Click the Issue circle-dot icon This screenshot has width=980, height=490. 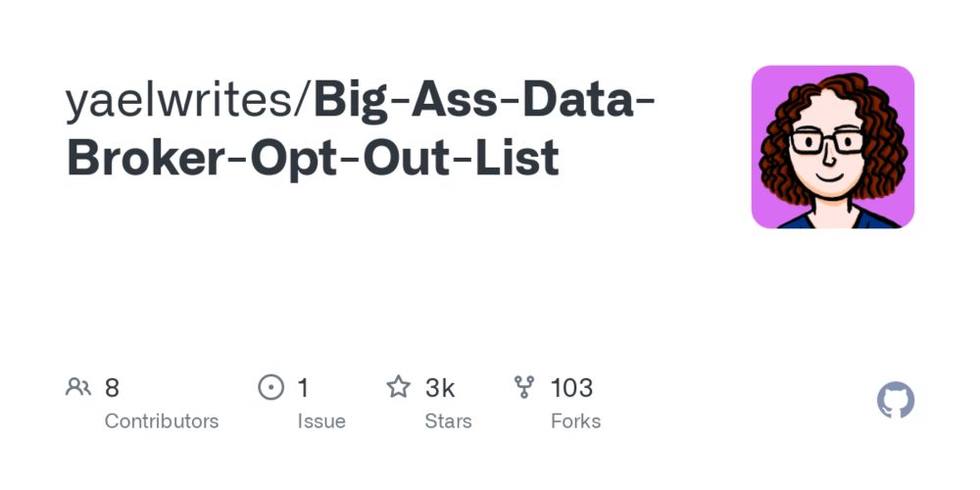(x=270, y=387)
